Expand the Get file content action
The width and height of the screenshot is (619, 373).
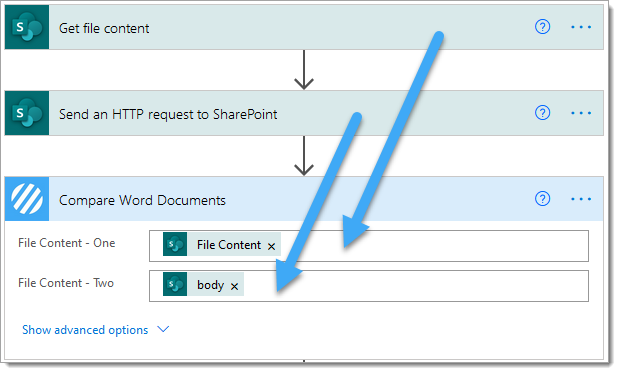tap(304, 27)
